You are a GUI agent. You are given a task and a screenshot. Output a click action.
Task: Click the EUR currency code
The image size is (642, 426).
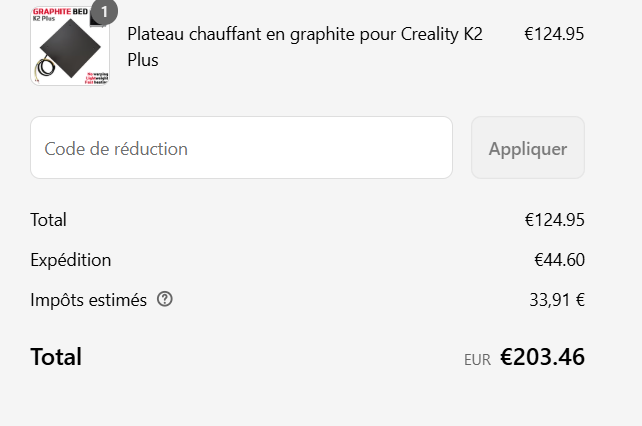coord(477,360)
